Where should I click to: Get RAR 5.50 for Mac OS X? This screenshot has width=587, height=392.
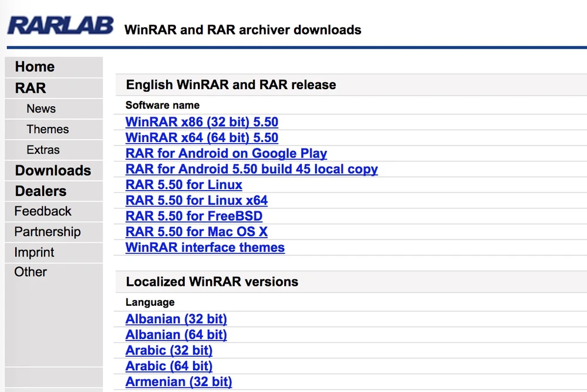[196, 232]
